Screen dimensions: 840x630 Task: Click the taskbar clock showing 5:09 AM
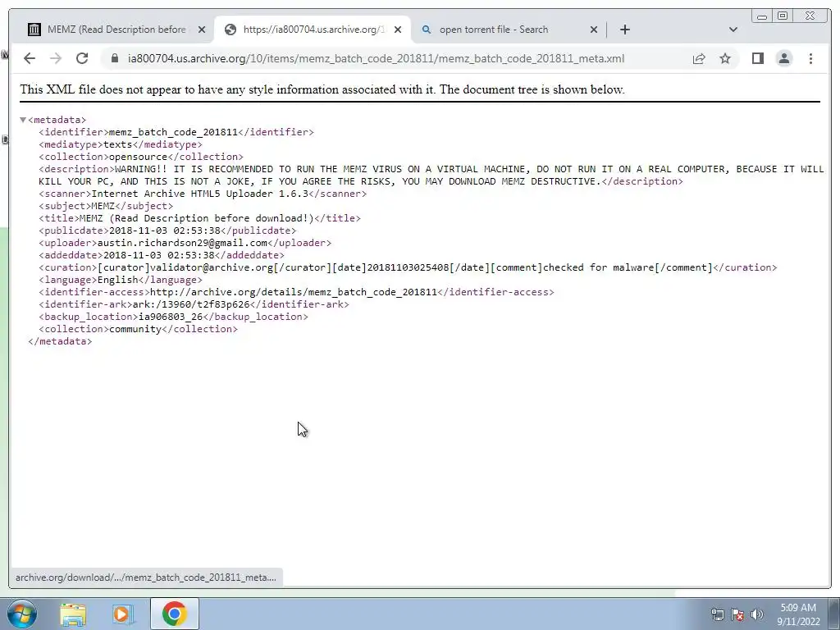(798, 614)
